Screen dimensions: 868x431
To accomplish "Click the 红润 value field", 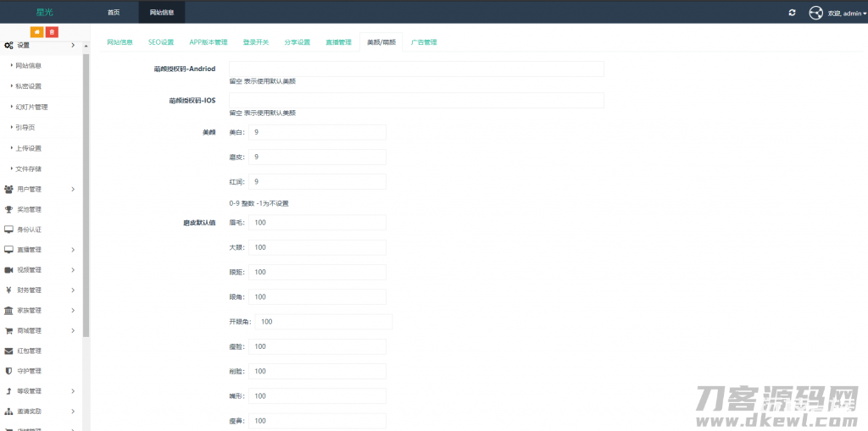I will [x=317, y=181].
